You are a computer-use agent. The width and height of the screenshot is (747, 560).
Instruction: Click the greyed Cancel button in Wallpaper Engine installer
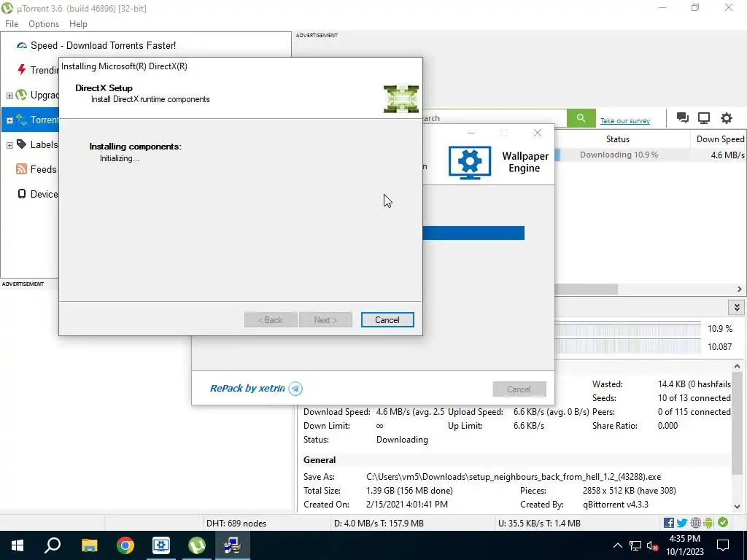coord(519,389)
